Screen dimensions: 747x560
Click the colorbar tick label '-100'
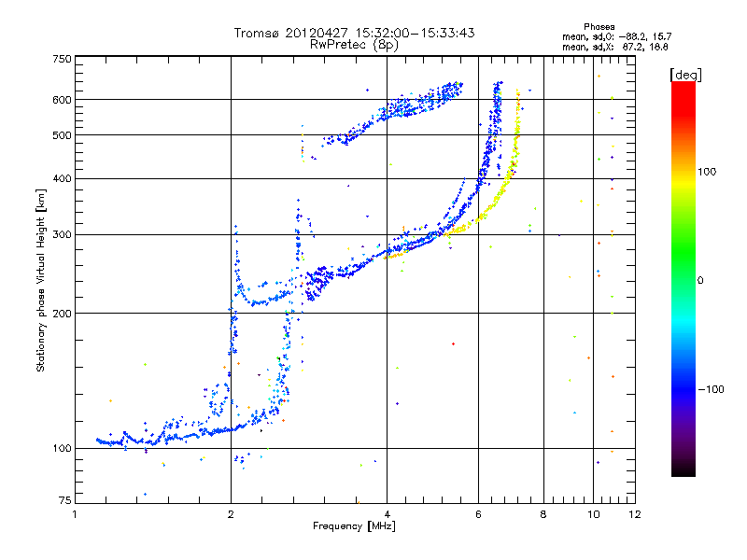[711, 389]
